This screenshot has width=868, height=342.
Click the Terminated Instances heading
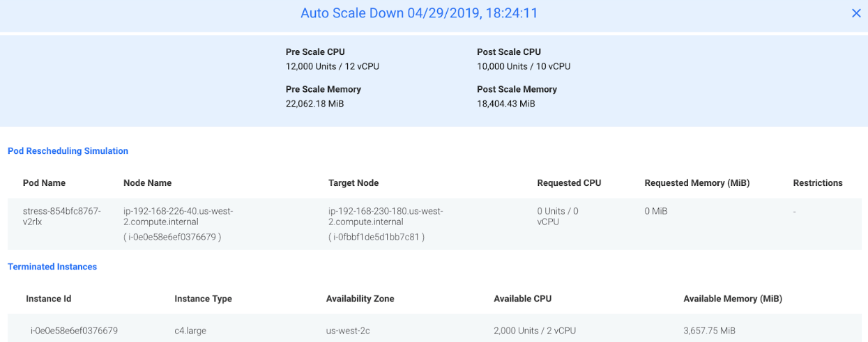coord(52,267)
